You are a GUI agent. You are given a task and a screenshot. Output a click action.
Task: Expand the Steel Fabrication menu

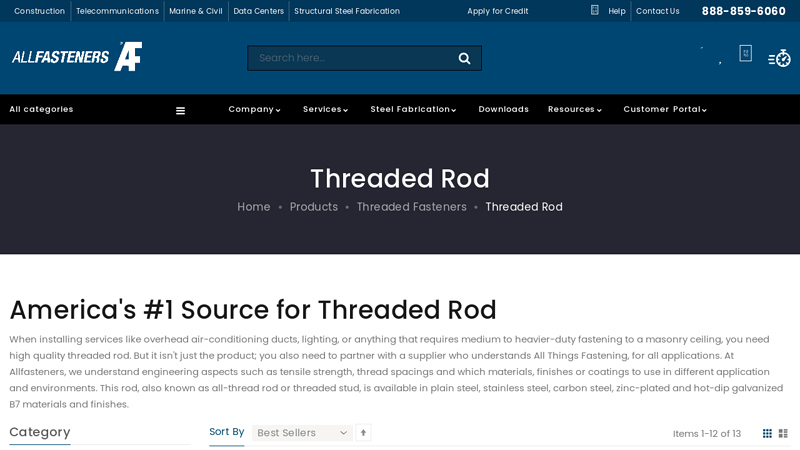(x=413, y=109)
